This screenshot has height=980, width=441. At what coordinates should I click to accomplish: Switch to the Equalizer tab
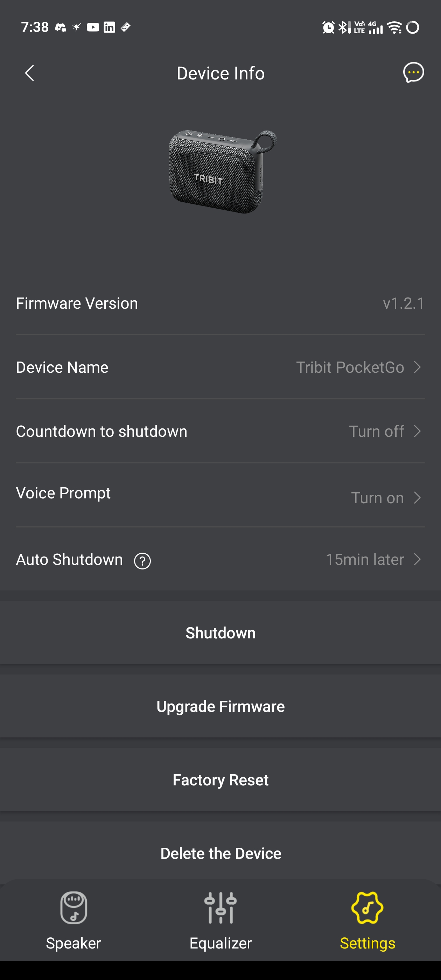click(220, 943)
